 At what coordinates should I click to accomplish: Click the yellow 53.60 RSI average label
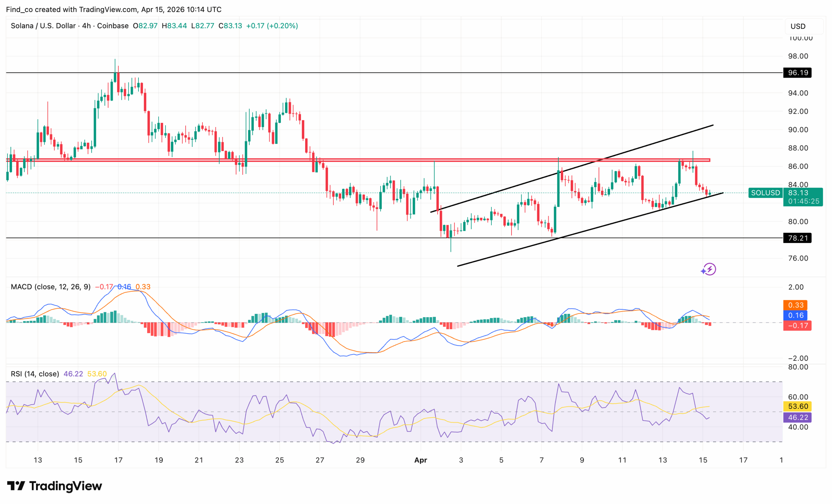pyautogui.click(x=797, y=407)
